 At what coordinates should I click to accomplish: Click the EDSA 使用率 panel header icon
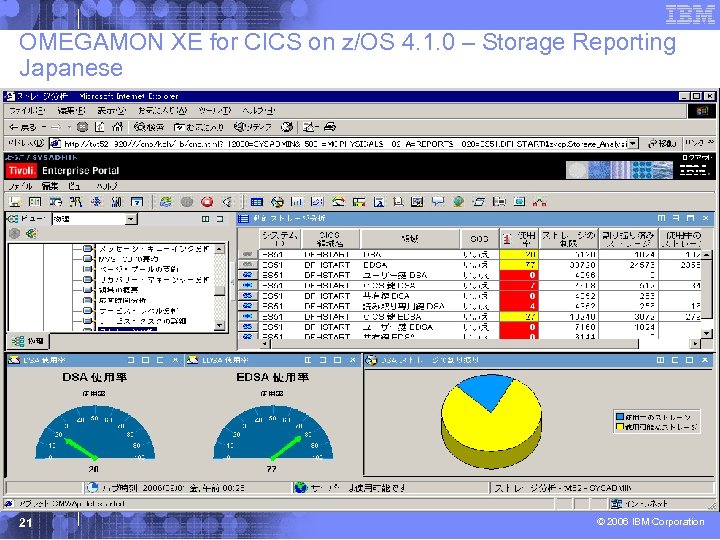[x=192, y=360]
